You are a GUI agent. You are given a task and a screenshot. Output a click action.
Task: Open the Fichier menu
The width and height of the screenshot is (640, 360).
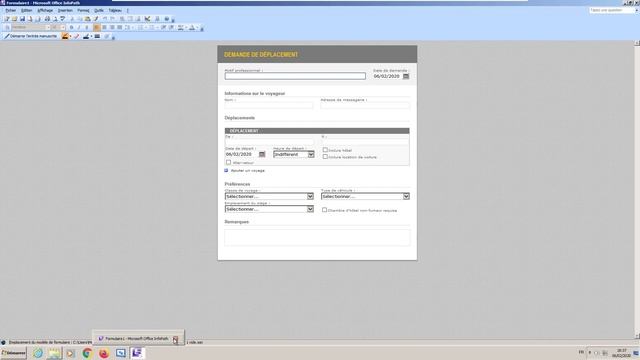point(11,10)
